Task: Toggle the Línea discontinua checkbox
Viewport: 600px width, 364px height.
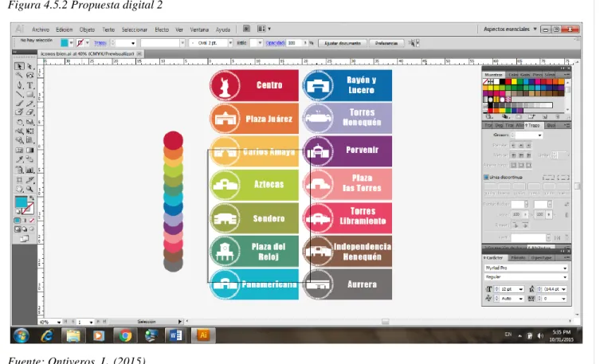Action: coord(486,177)
